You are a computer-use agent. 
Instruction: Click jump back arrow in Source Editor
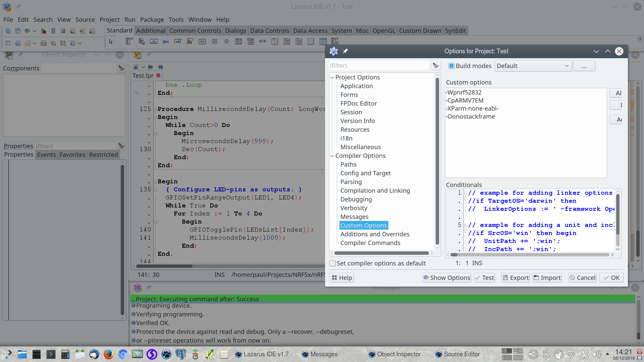[150, 67]
